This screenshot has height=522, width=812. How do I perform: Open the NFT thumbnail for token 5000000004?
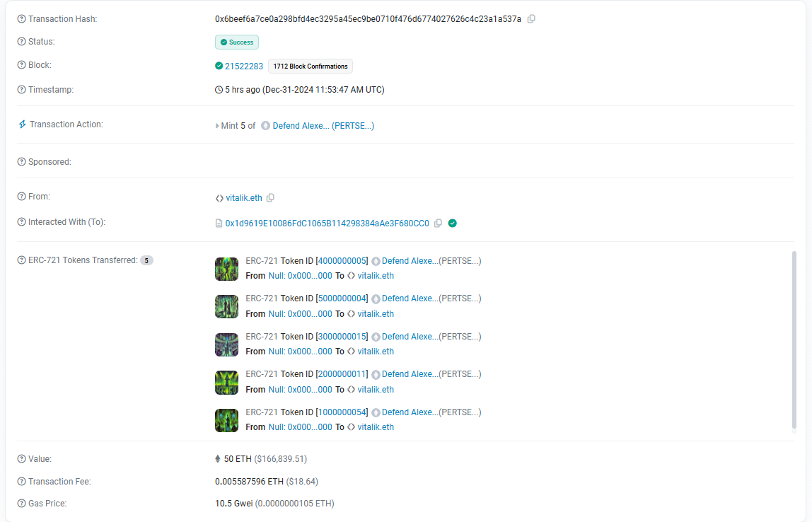(x=227, y=306)
